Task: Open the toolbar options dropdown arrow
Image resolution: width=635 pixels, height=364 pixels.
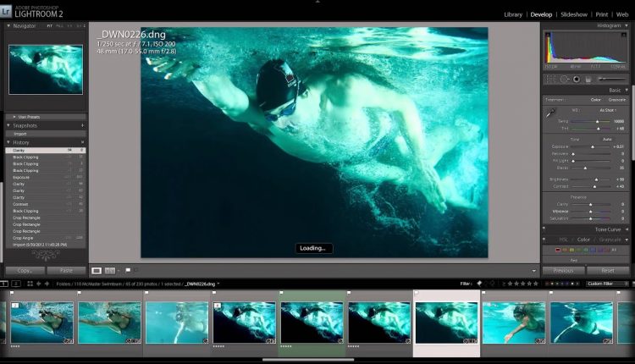Action: click(x=533, y=271)
